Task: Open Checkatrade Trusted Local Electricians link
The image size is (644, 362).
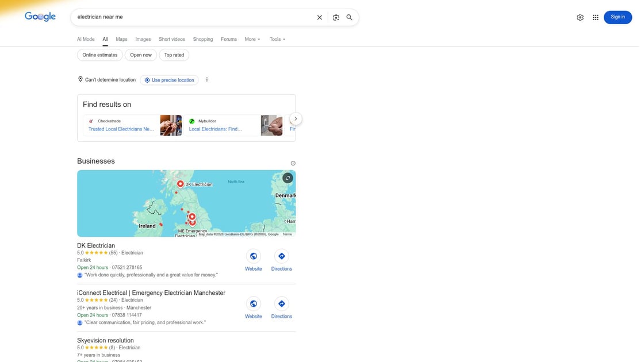Action: (121, 129)
